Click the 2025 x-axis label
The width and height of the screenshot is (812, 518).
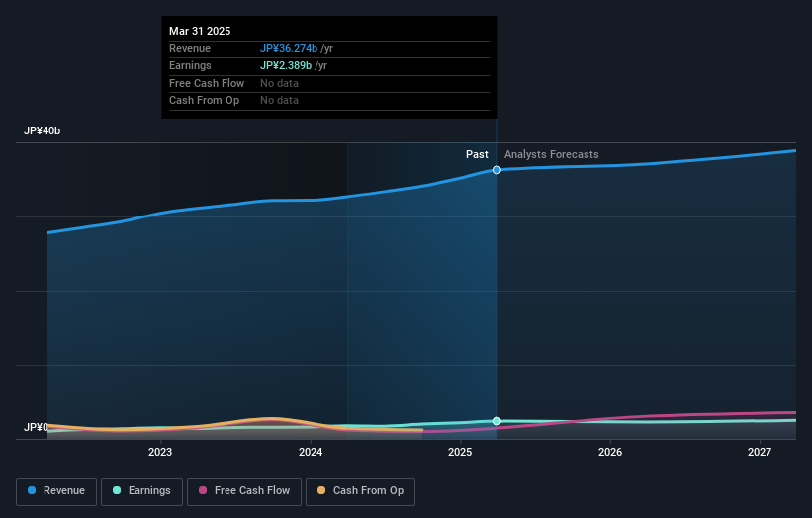(x=460, y=453)
